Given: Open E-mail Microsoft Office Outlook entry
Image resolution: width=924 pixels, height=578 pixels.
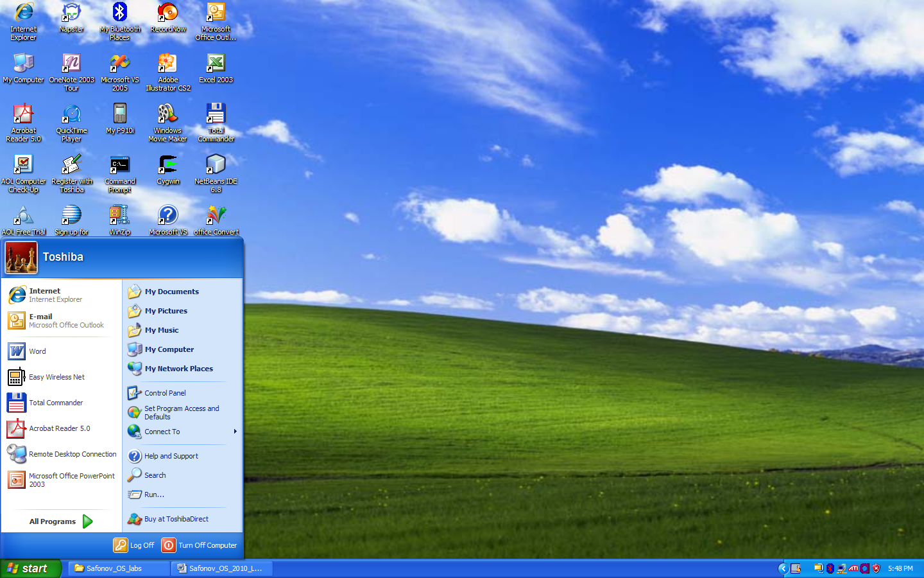Looking at the screenshot, I should point(62,320).
